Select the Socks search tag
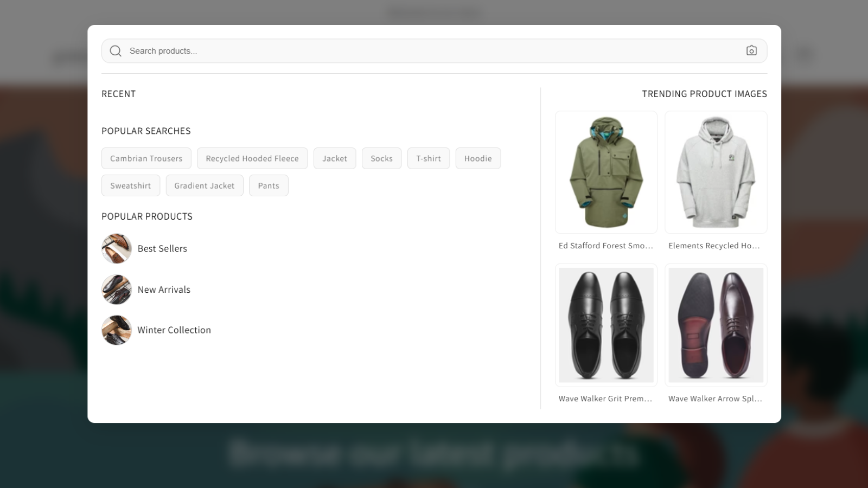 381,158
